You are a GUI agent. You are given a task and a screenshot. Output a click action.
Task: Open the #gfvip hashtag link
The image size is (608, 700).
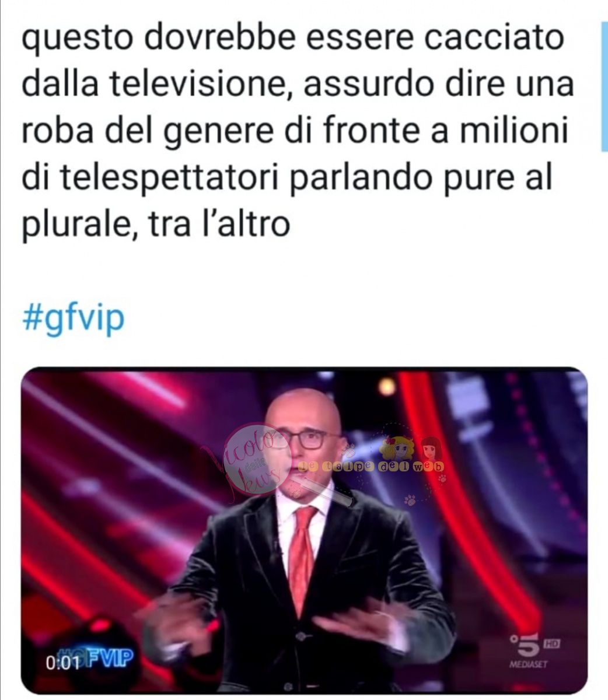(74, 317)
